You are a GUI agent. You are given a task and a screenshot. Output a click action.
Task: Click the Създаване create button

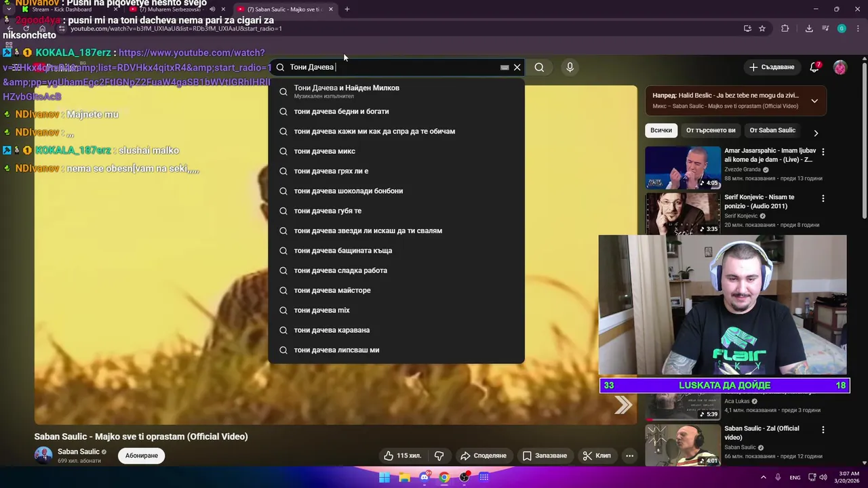pos(771,67)
